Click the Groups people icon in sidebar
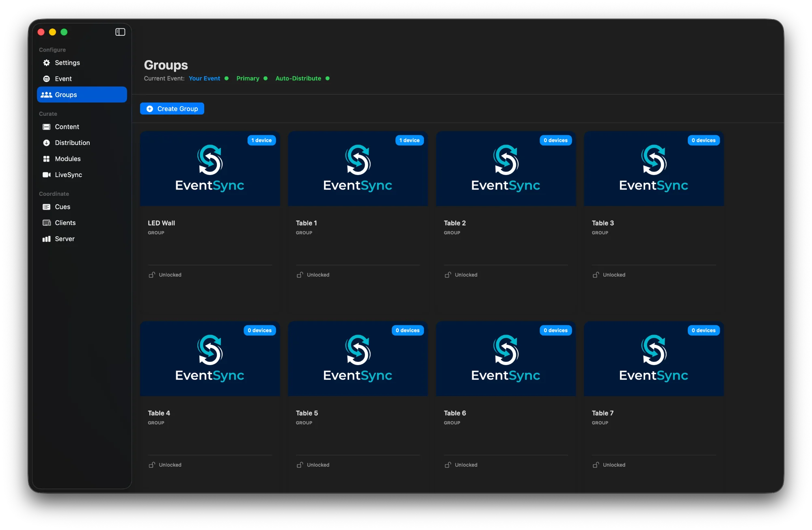812x530 pixels. pyautogui.click(x=46, y=94)
